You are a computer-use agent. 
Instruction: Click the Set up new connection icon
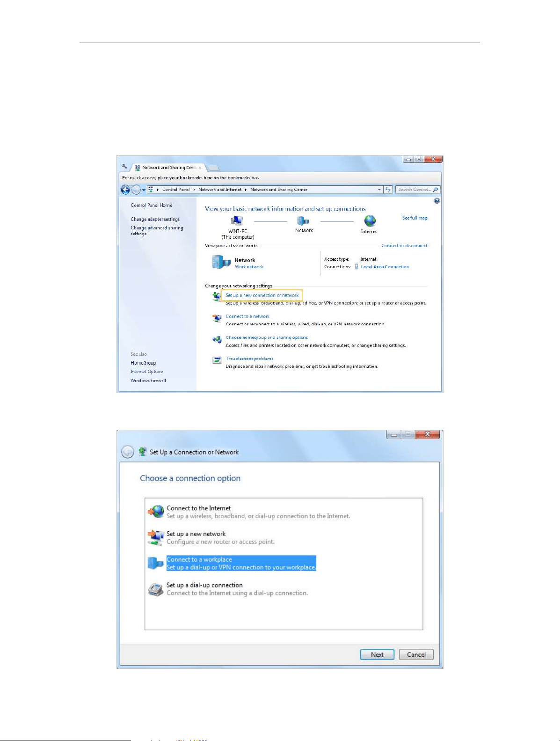(217, 297)
